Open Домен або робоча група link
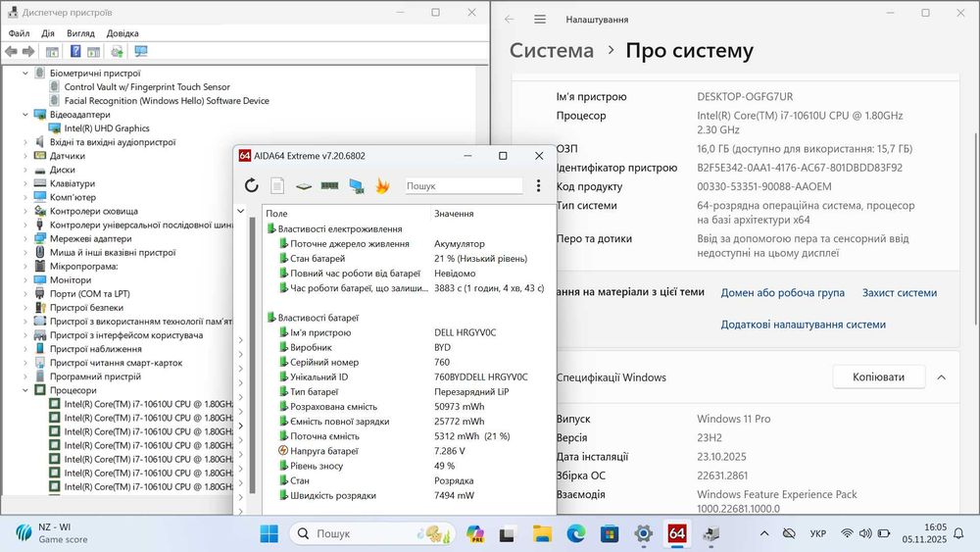Screen dimensions: 980x552 point(782,292)
